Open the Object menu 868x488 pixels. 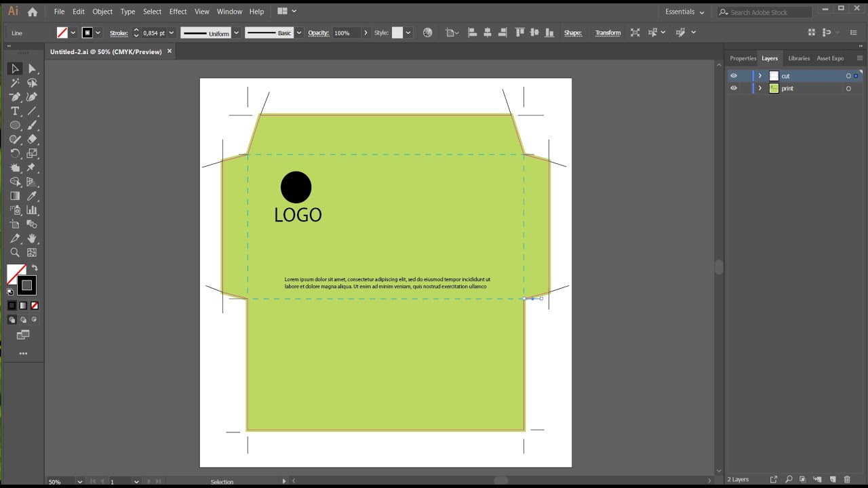pyautogui.click(x=102, y=12)
